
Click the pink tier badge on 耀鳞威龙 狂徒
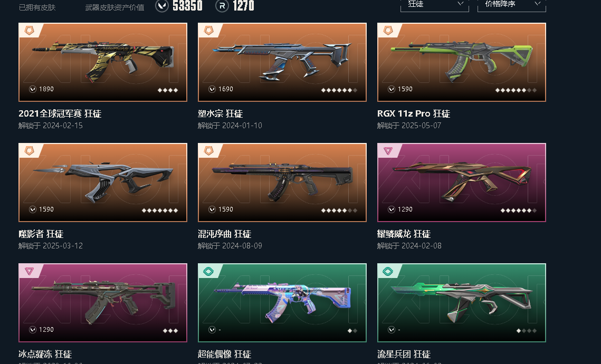coord(388,151)
